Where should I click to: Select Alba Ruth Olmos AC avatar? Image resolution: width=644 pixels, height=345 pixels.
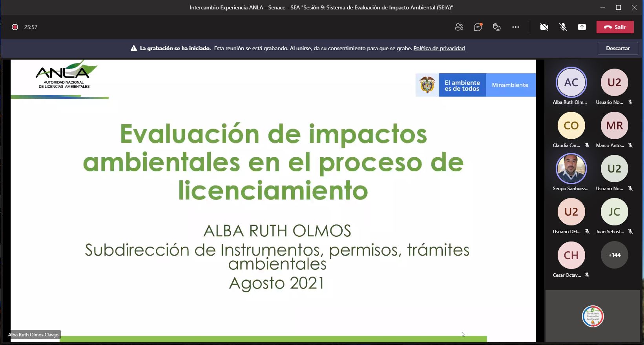coord(571,82)
